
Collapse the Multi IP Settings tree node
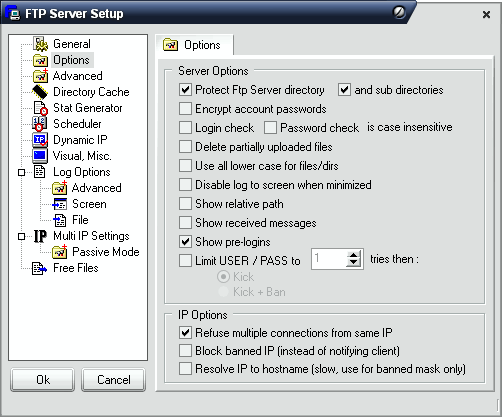[22, 236]
